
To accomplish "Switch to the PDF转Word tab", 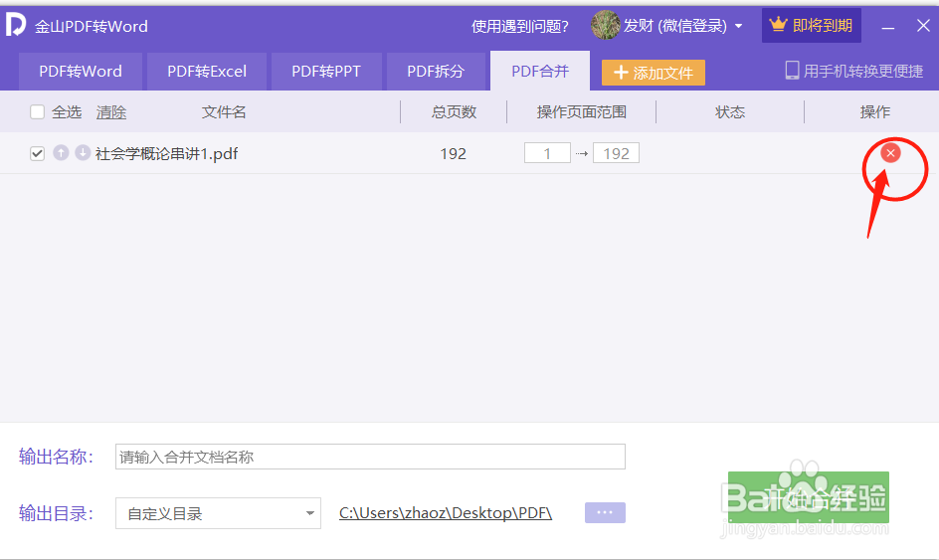I will (81, 72).
